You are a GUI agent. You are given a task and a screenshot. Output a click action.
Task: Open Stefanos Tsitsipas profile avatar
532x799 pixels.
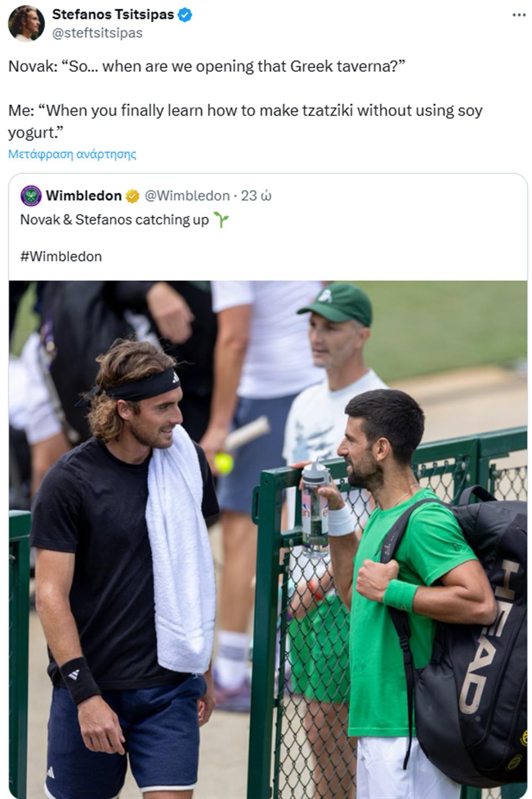pyautogui.click(x=26, y=24)
